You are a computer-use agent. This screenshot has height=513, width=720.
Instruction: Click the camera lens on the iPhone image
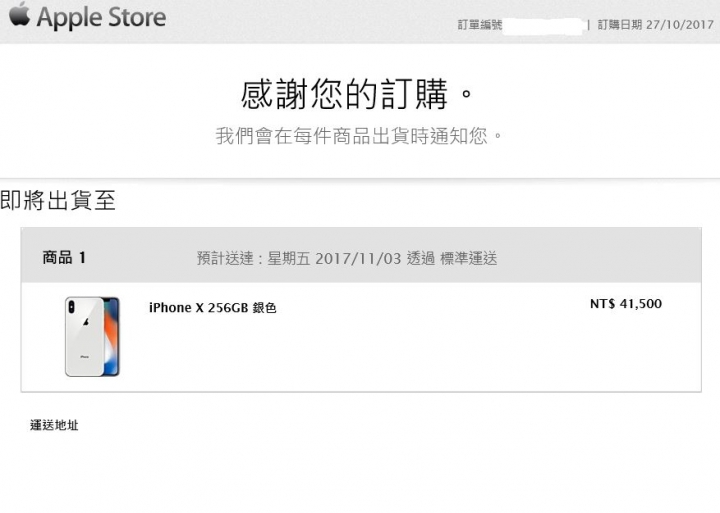tap(71, 306)
